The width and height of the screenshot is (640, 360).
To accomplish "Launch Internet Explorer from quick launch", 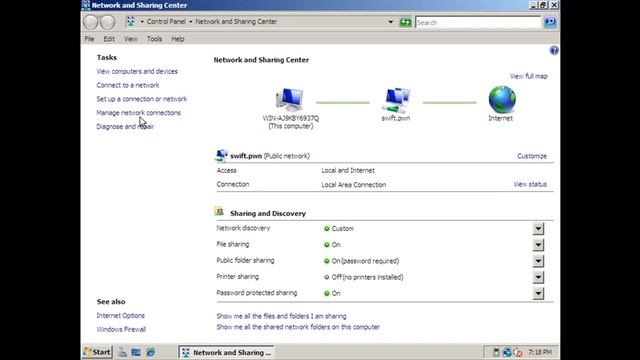I will 150,352.
